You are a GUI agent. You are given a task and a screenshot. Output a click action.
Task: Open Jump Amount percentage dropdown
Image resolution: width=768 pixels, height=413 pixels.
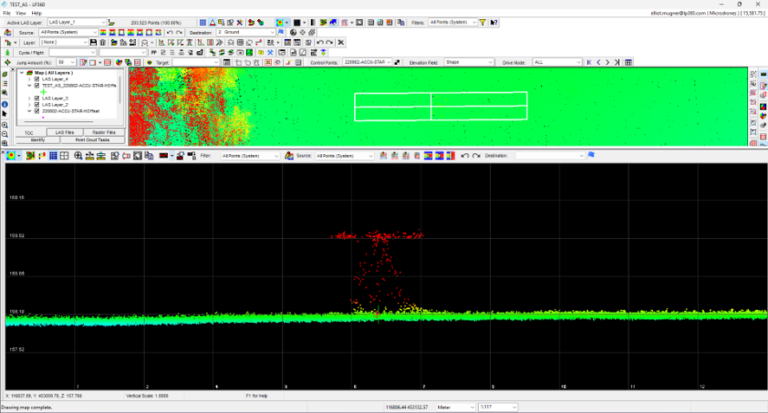[66, 63]
